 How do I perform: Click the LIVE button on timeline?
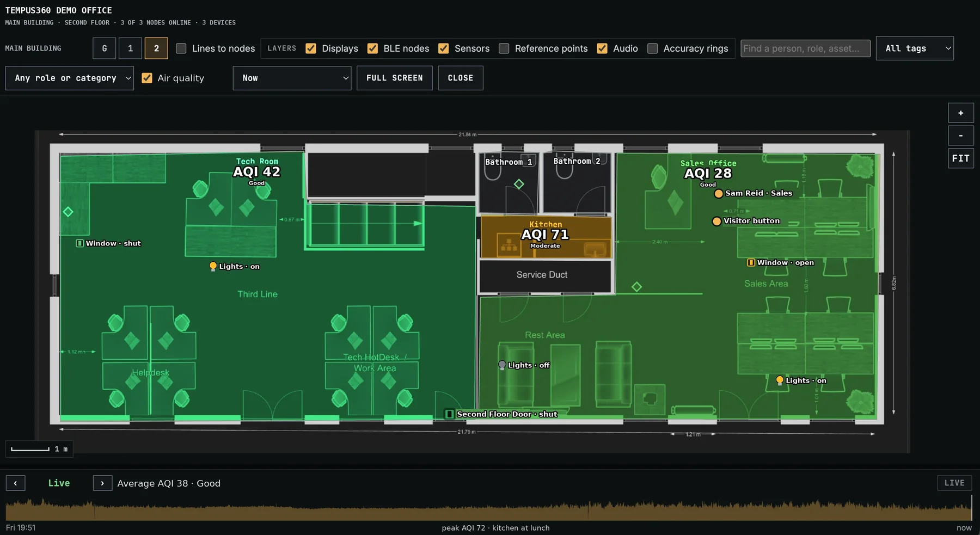(954, 483)
